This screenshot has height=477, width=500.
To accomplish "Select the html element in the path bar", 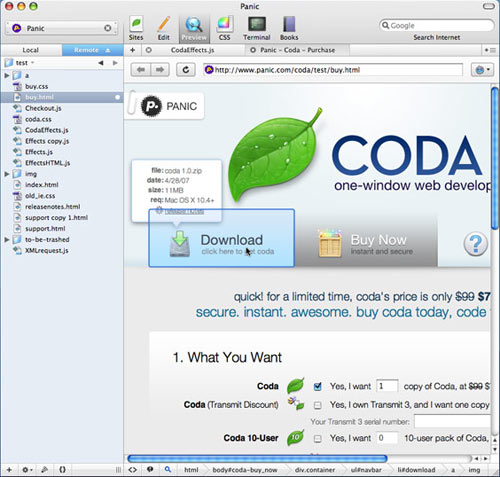I will pyautogui.click(x=191, y=470).
